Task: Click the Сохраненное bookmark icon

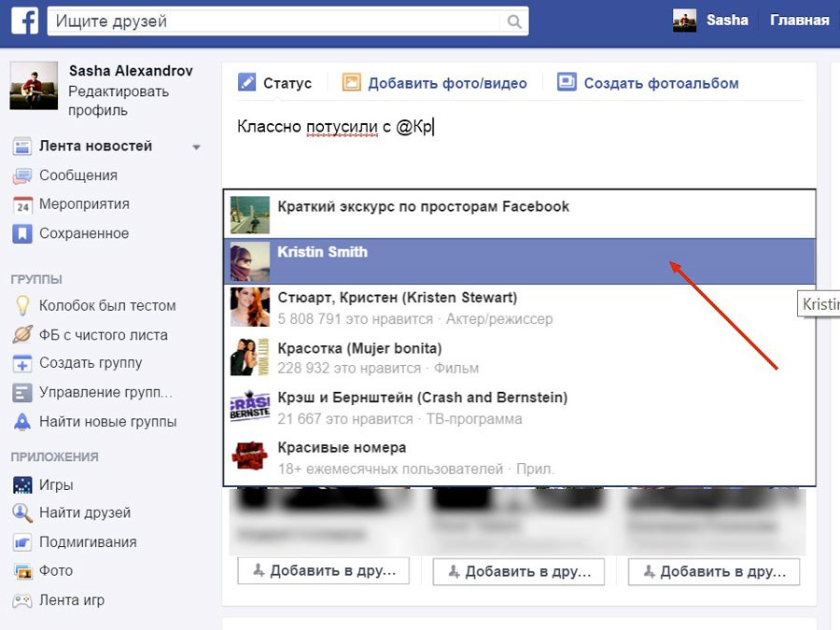Action: (22, 233)
